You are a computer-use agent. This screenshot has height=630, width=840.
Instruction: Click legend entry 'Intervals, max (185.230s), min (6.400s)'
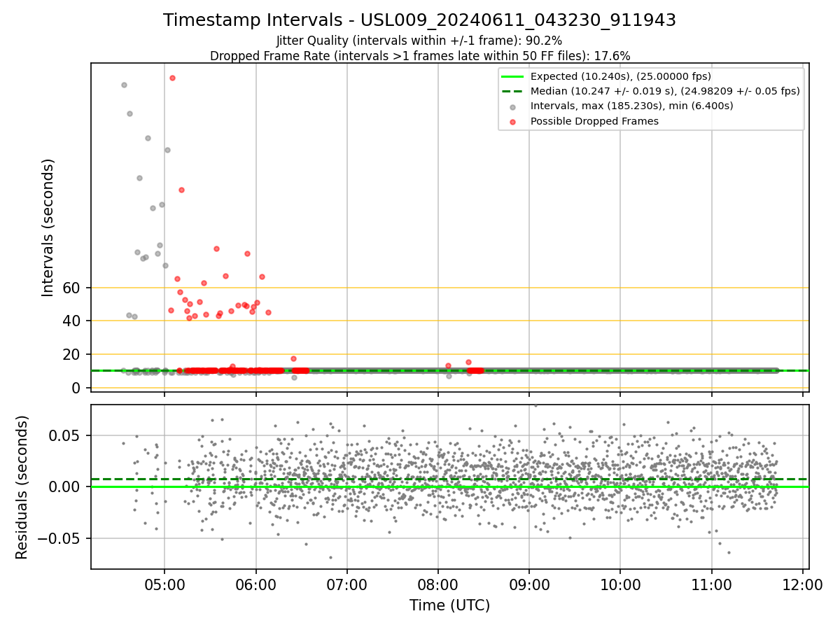tap(632, 106)
